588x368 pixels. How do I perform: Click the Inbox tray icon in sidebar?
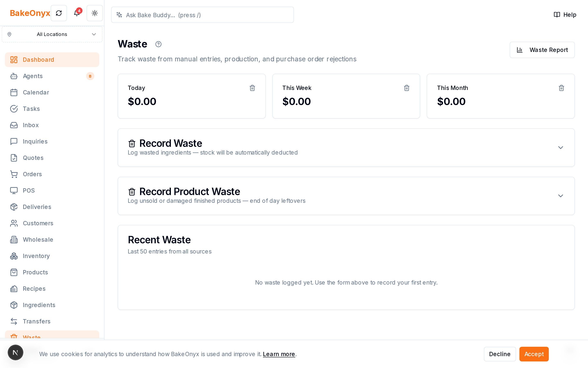point(14,125)
